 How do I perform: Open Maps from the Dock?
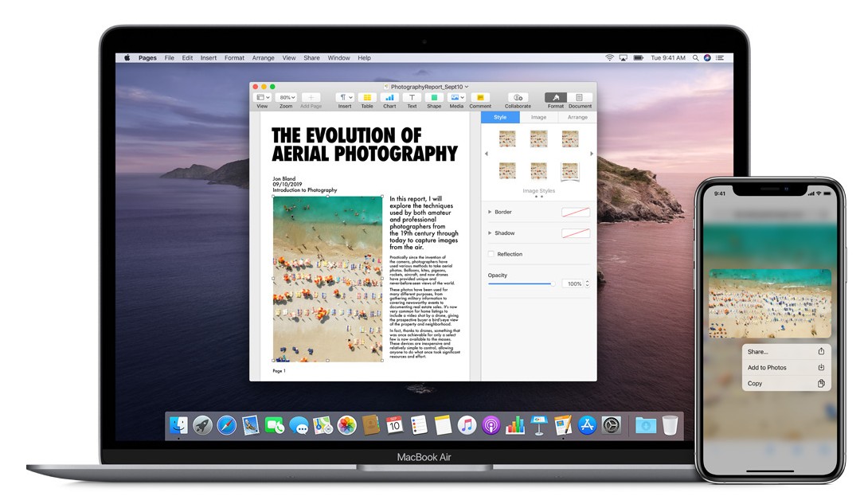pyautogui.click(x=323, y=425)
